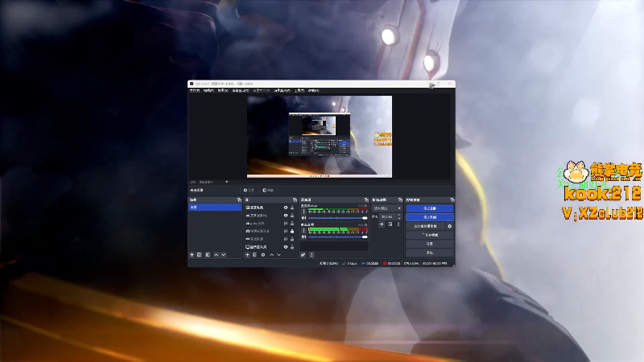
Task: Open the scene transition type dropdown
Action: point(385,208)
